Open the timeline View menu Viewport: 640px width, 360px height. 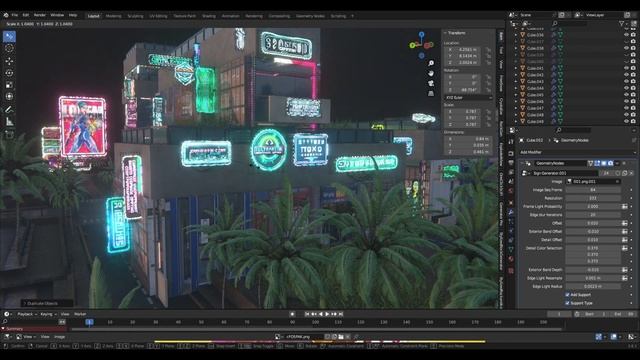pyautogui.click(x=65, y=314)
